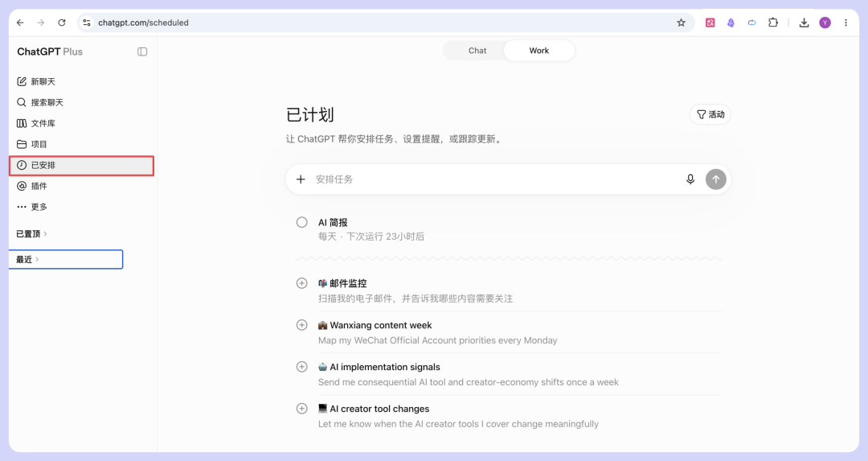Viewport: 868px width, 461px height.
Task: Click the ChatGPT Plus logo text
Action: 50,51
